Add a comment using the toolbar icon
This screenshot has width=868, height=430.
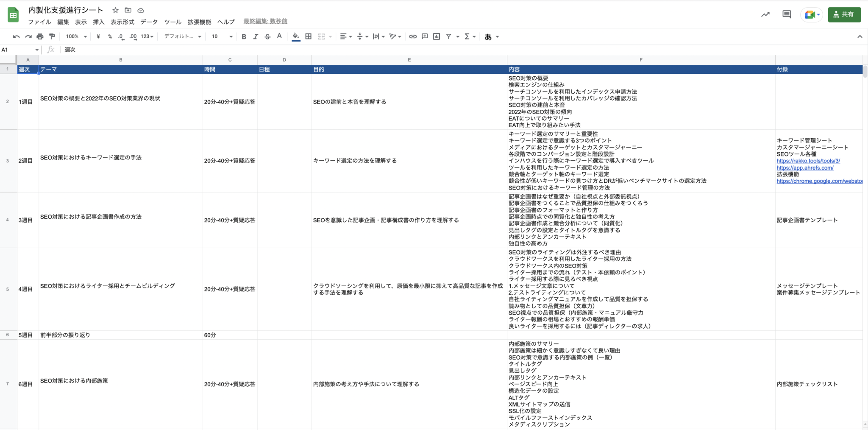pyautogui.click(x=425, y=36)
